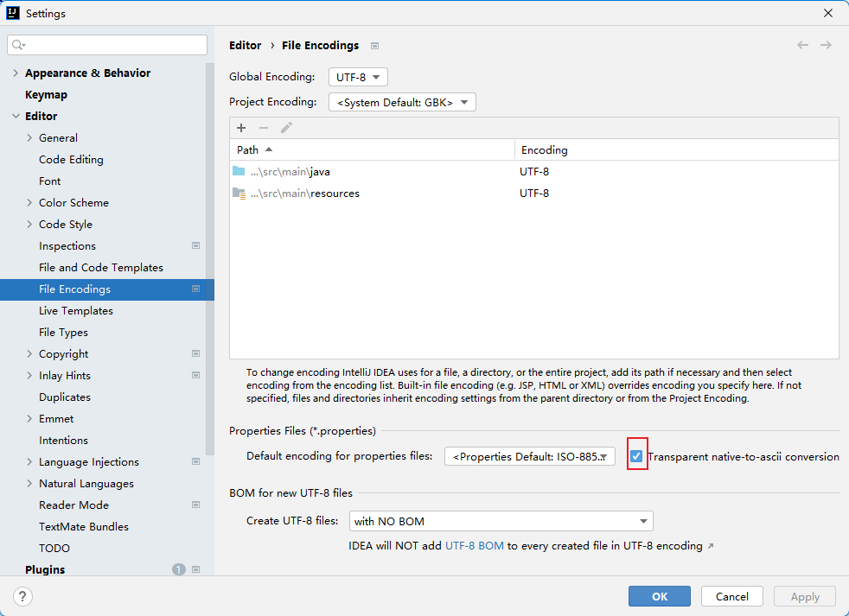Select the ...\src\main\resources path row
Screen dimensions: 849x616
click(534, 194)
